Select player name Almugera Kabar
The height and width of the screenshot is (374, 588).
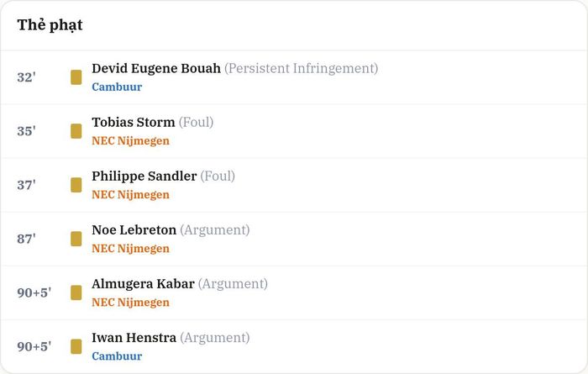point(144,284)
